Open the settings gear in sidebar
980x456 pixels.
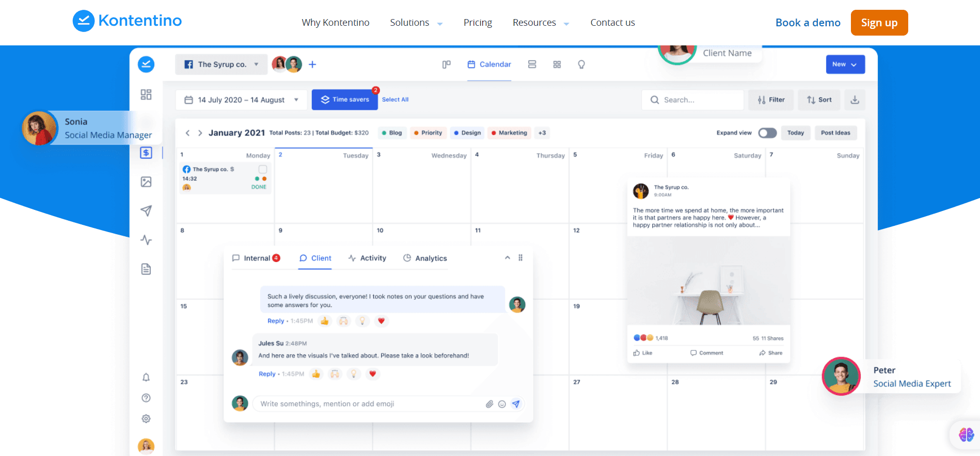[146, 418]
